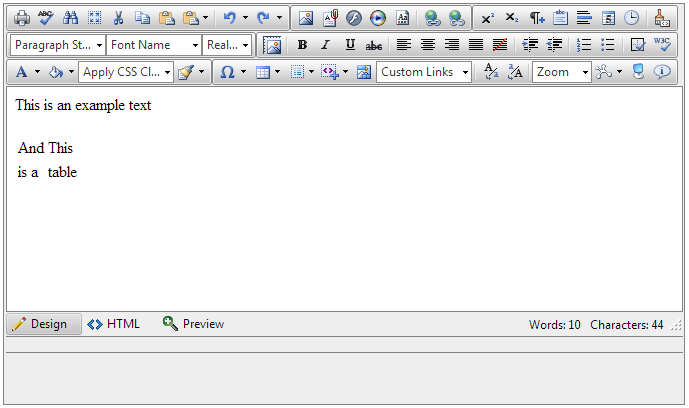689x408 pixels.
Task: Open the Paragraph Style dropdown
Action: [x=58, y=45]
